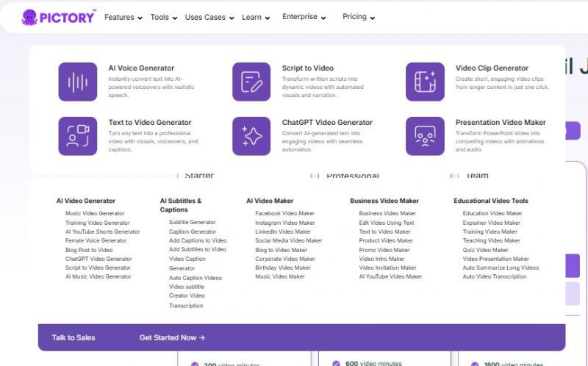Click the Script to Video icon
The width and height of the screenshot is (588, 366).
tap(251, 82)
